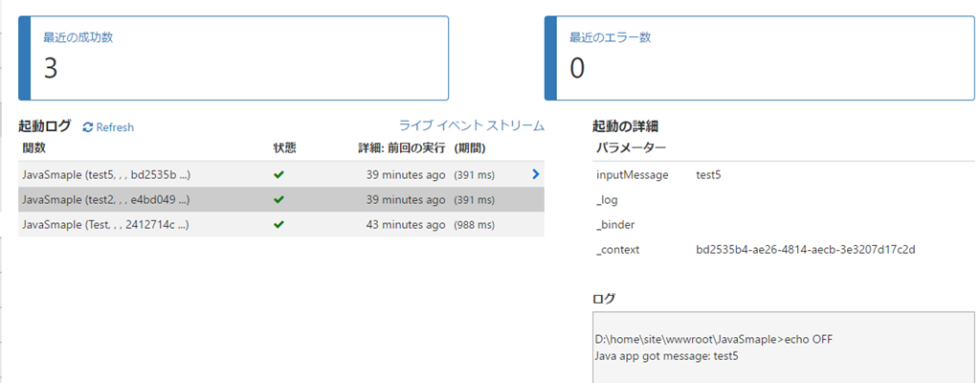
Task: Click the Refresh link text
Action: 115,127
